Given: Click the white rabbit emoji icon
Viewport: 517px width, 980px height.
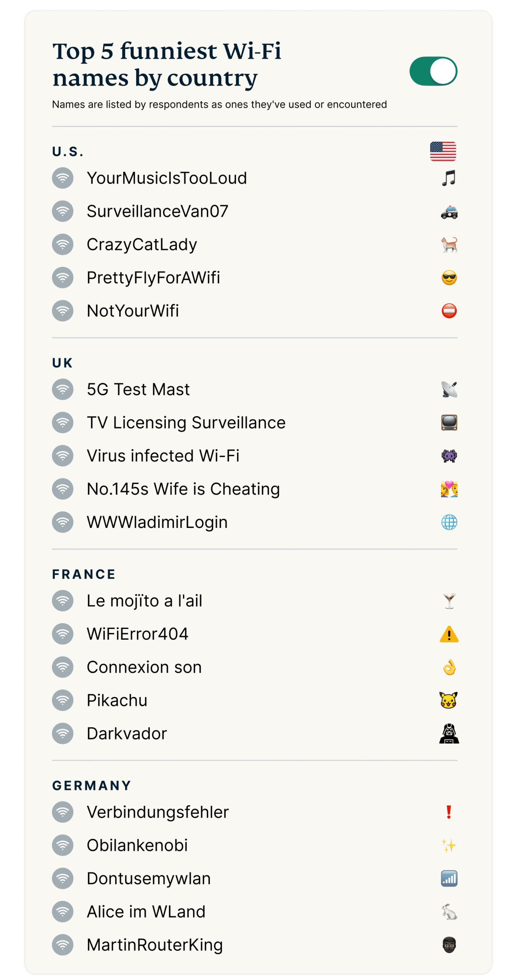Looking at the screenshot, I should tap(449, 911).
